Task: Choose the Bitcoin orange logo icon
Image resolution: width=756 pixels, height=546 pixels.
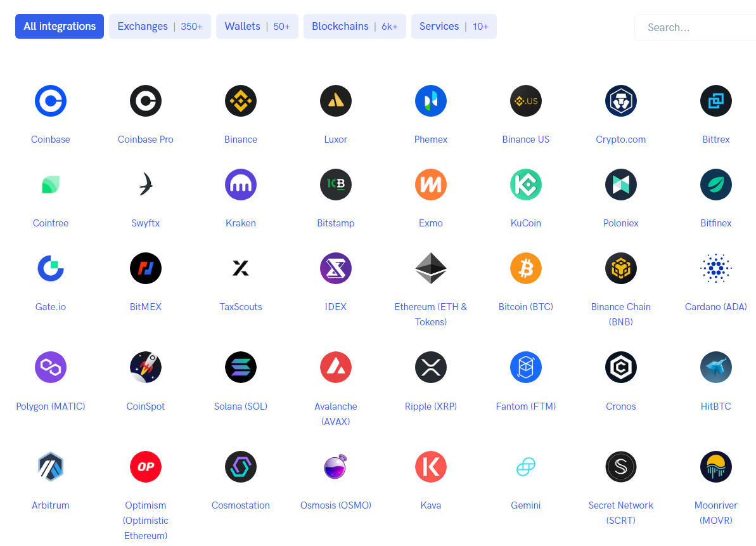Action: pyautogui.click(x=525, y=268)
